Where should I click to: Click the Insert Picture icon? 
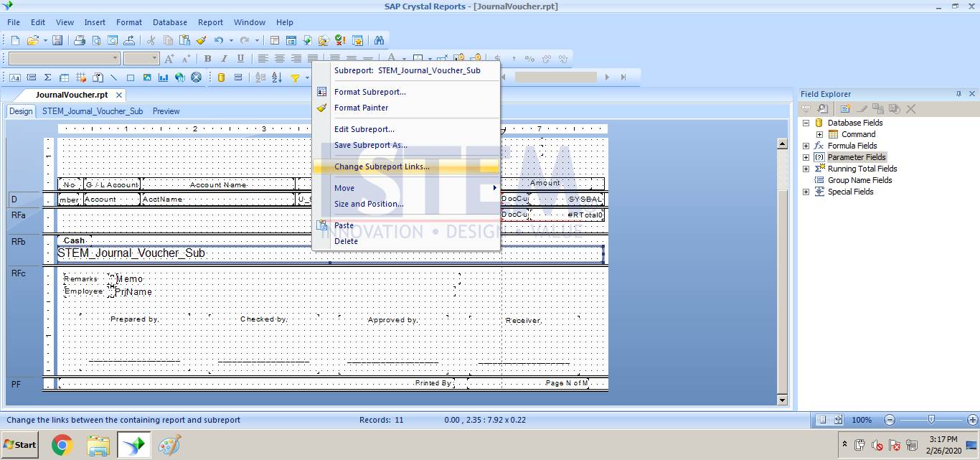[x=146, y=78]
